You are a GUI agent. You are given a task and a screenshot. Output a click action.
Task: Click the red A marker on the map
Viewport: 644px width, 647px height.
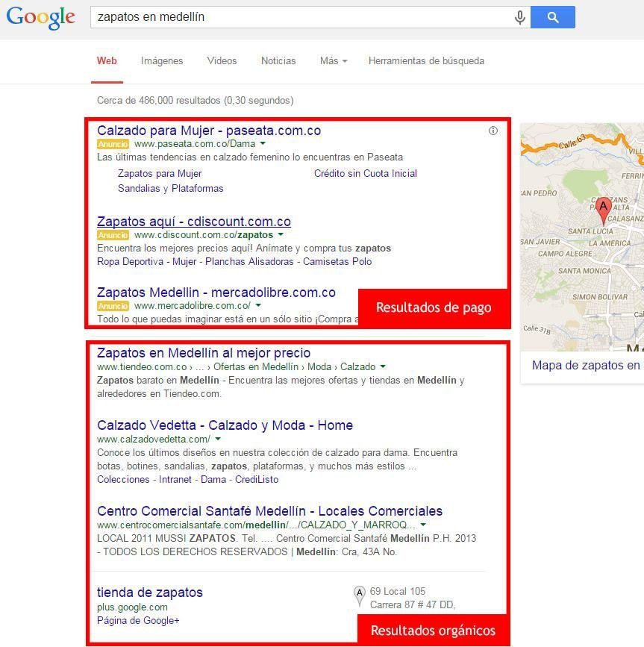point(604,210)
